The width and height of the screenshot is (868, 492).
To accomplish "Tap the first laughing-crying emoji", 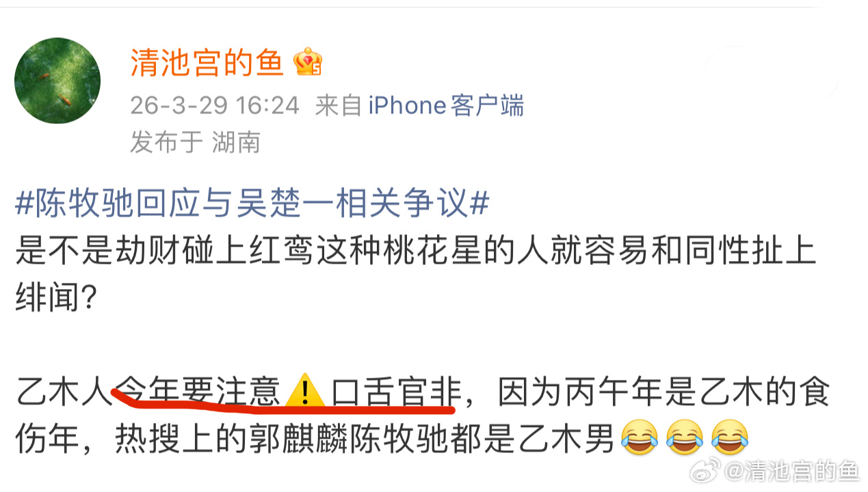I will pos(638,438).
